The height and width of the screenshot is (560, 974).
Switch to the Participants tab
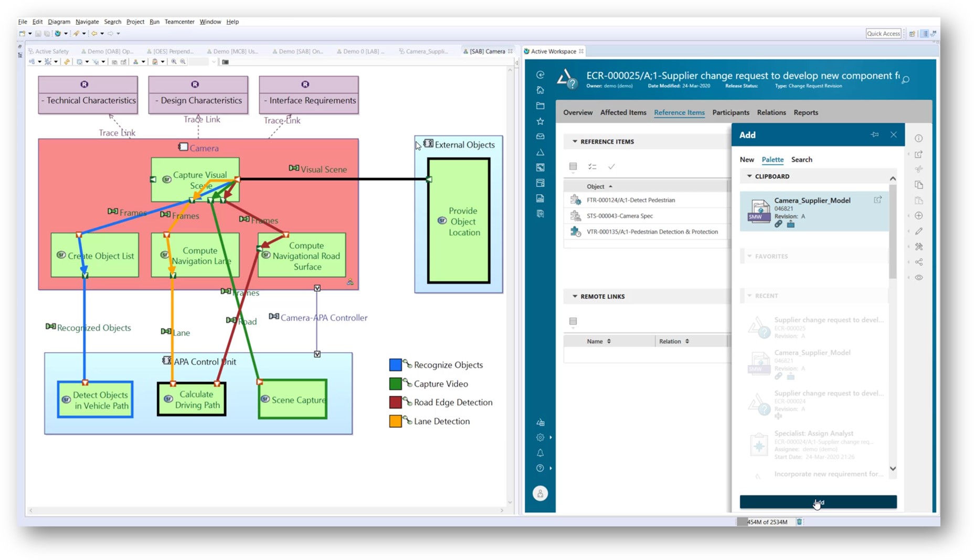(730, 112)
